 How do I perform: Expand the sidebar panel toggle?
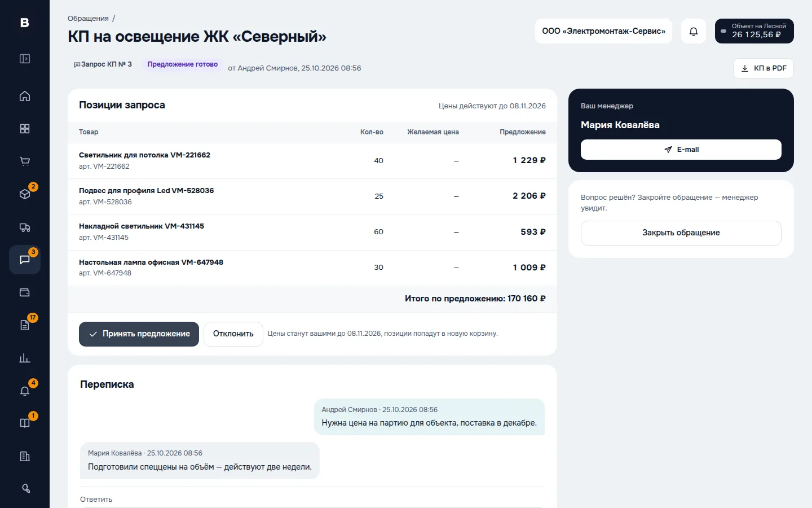point(25,59)
